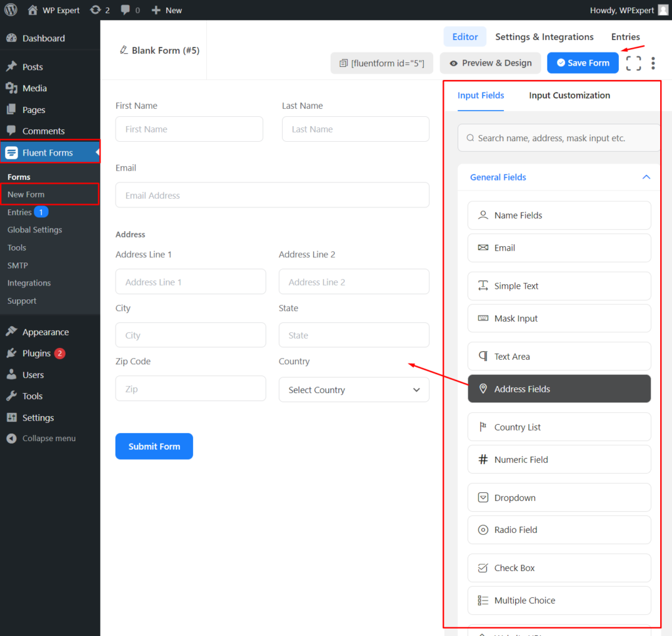This screenshot has width=672, height=636.
Task: Open Appearance menu in sidebar
Action: point(50,332)
